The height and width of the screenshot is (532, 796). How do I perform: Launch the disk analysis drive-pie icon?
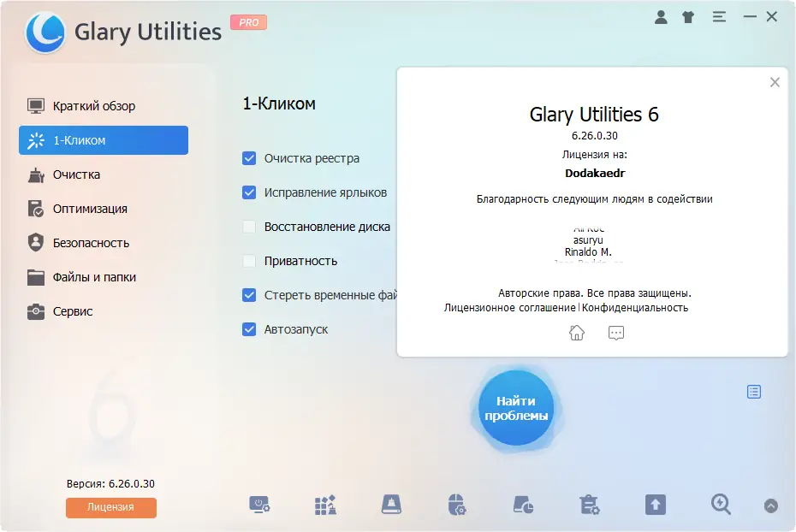pyautogui.click(x=523, y=505)
